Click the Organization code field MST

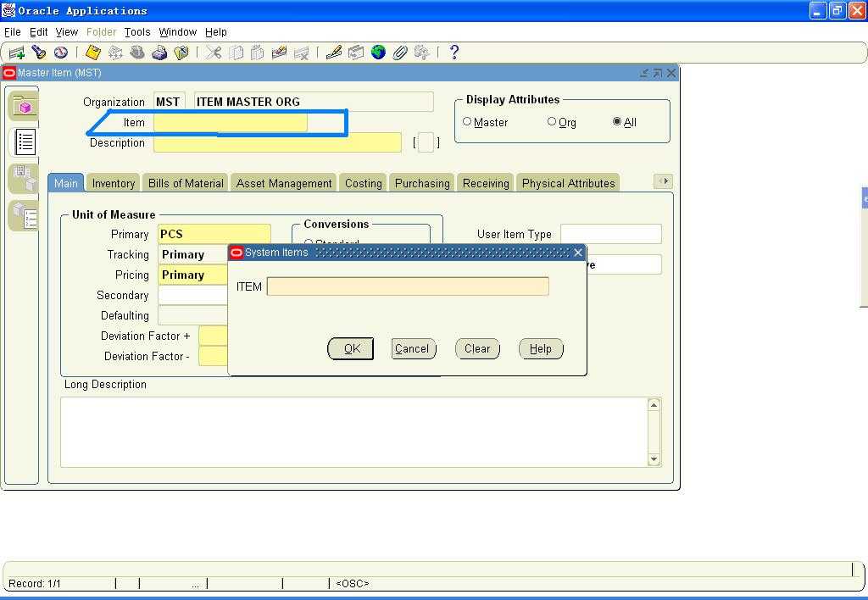pyautogui.click(x=170, y=102)
